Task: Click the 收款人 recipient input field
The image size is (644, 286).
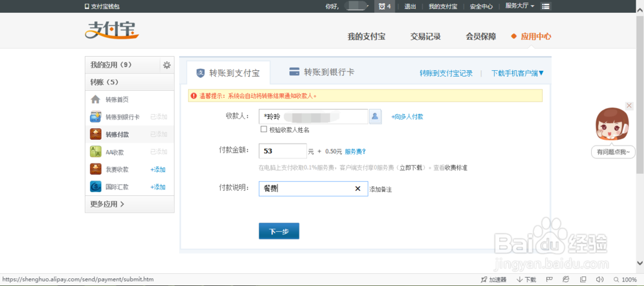Action: point(313,117)
